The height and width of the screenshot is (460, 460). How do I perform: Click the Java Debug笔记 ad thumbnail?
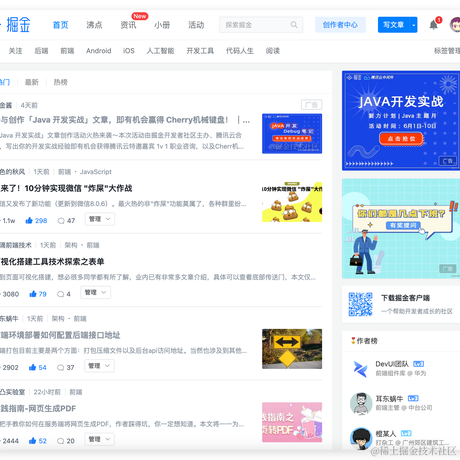(292, 134)
